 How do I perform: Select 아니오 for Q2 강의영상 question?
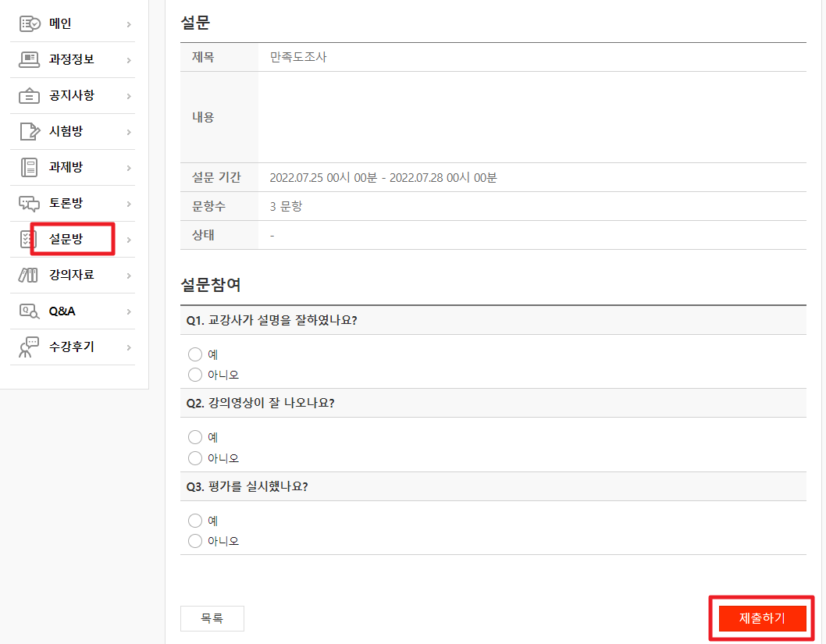tap(195, 458)
